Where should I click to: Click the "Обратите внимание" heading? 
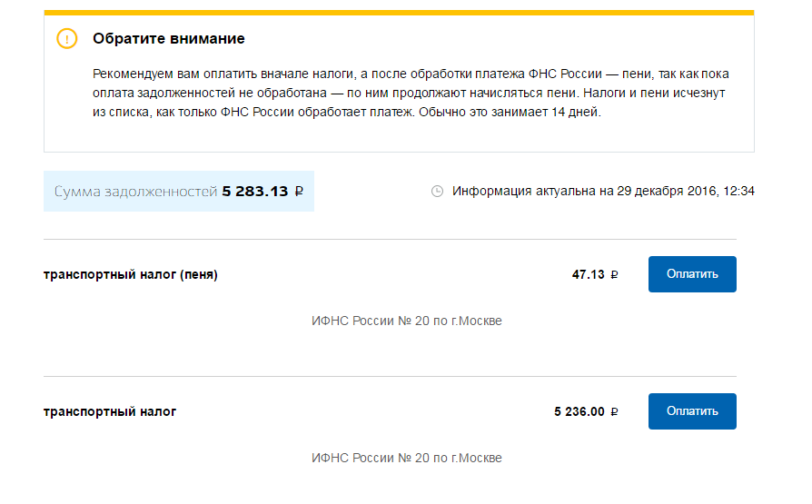point(168,39)
